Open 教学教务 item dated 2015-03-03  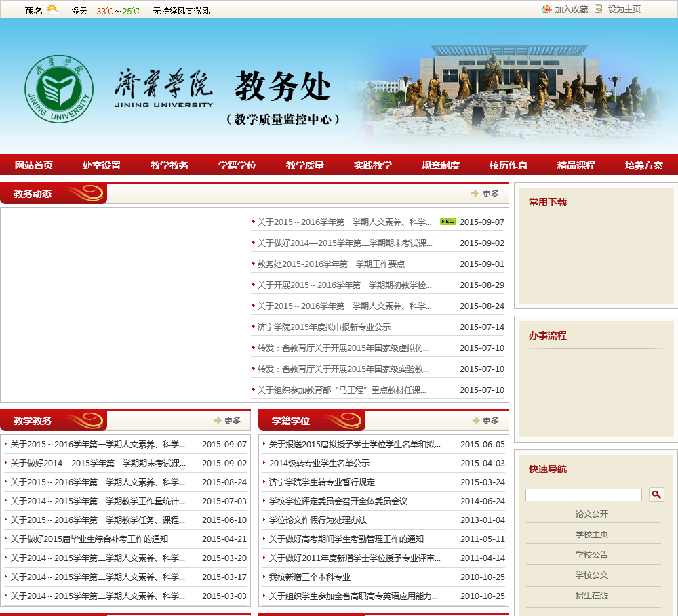click(98, 596)
